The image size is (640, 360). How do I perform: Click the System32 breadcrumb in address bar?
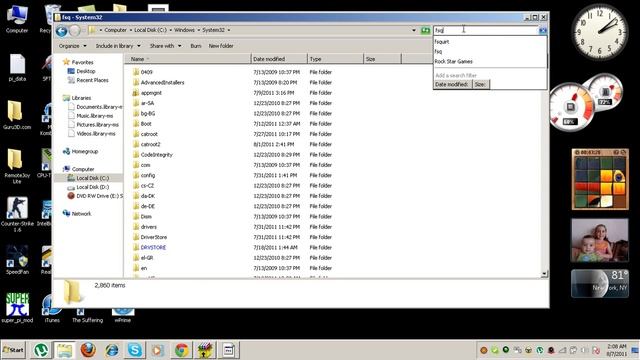pyautogui.click(x=213, y=30)
